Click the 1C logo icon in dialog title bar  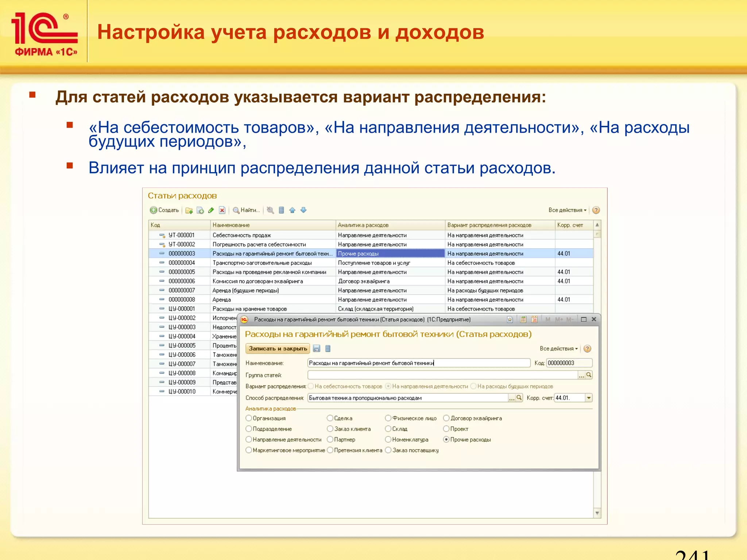click(244, 319)
